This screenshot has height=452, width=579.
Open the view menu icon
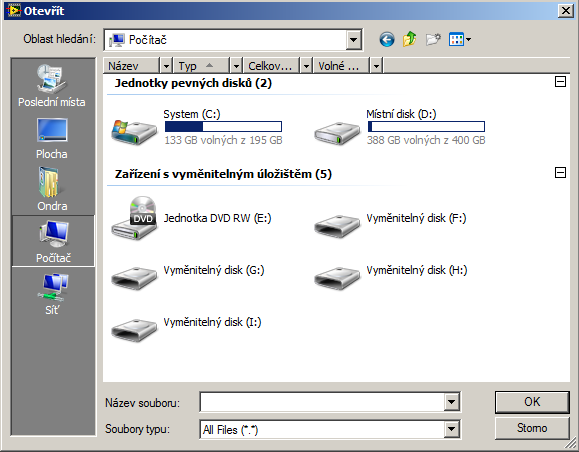point(460,39)
